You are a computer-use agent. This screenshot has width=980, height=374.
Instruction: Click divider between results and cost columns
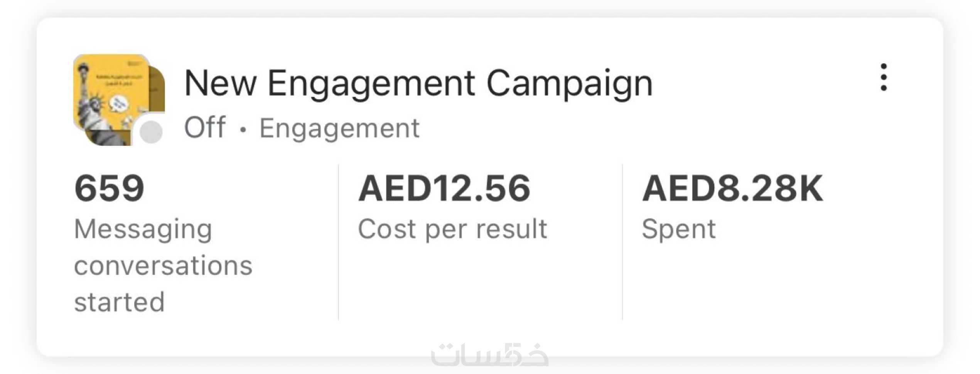[339, 242]
